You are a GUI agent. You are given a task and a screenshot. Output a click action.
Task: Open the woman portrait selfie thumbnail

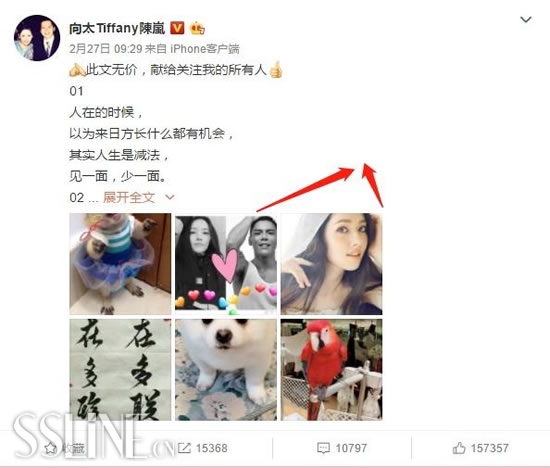[331, 263]
